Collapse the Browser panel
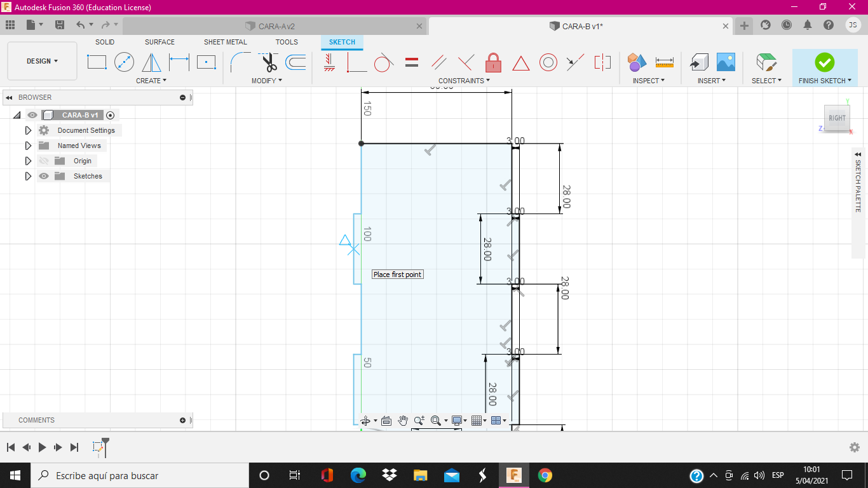Image resolution: width=868 pixels, height=488 pixels. tap(9, 97)
